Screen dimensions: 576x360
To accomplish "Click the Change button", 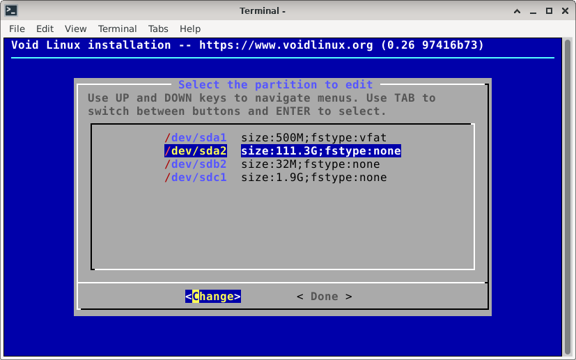I will tap(213, 296).
